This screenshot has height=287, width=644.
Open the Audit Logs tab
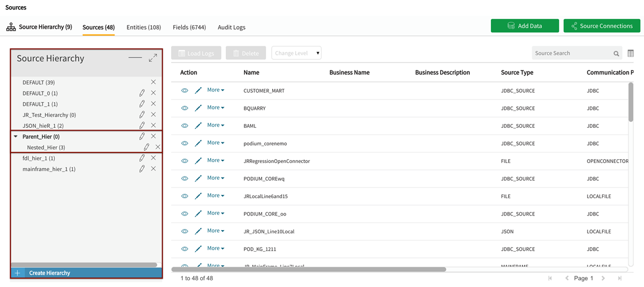tap(231, 27)
